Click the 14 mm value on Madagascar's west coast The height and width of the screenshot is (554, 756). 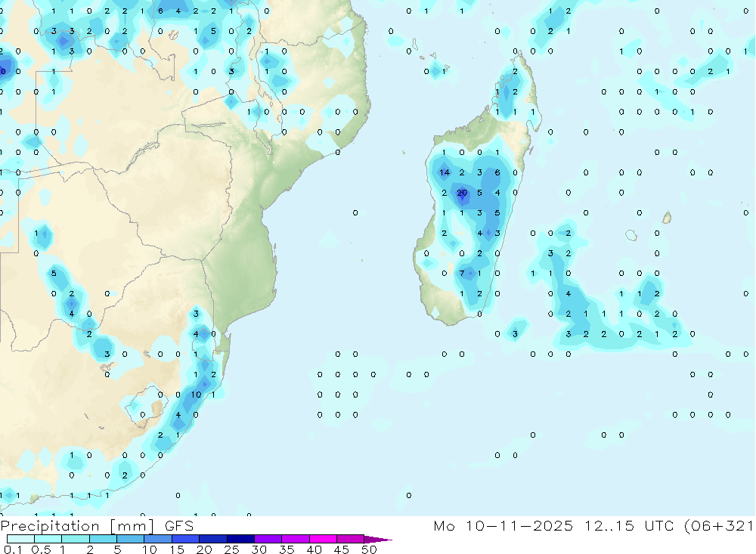445,172
